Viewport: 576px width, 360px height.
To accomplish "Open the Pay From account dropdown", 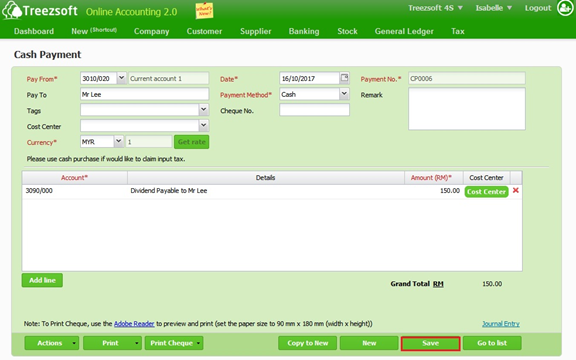I will pos(121,78).
